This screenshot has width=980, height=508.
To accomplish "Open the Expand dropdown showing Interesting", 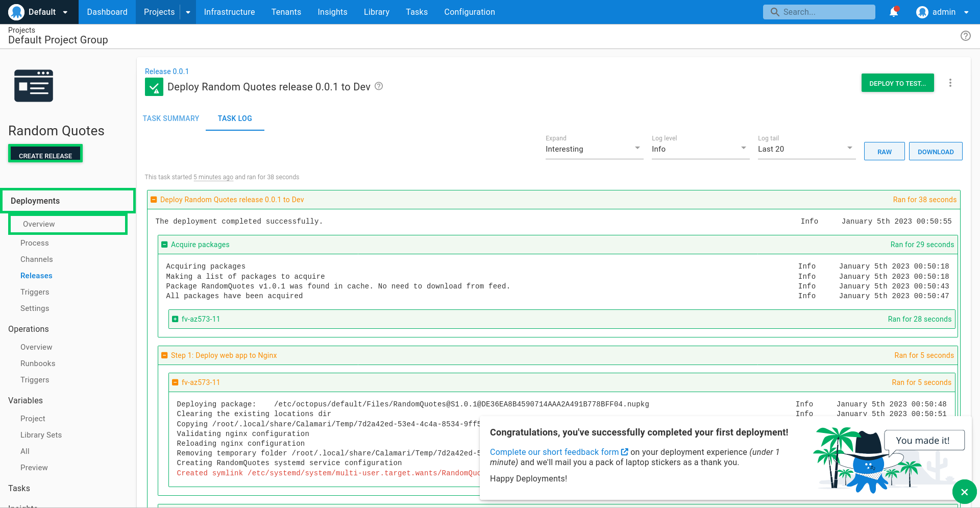I will (x=594, y=149).
